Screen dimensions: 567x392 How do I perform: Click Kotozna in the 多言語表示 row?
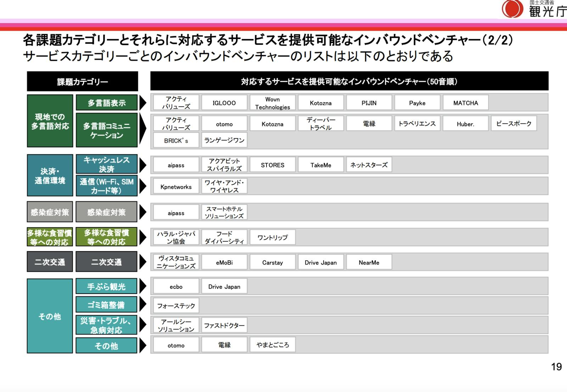coord(321,103)
